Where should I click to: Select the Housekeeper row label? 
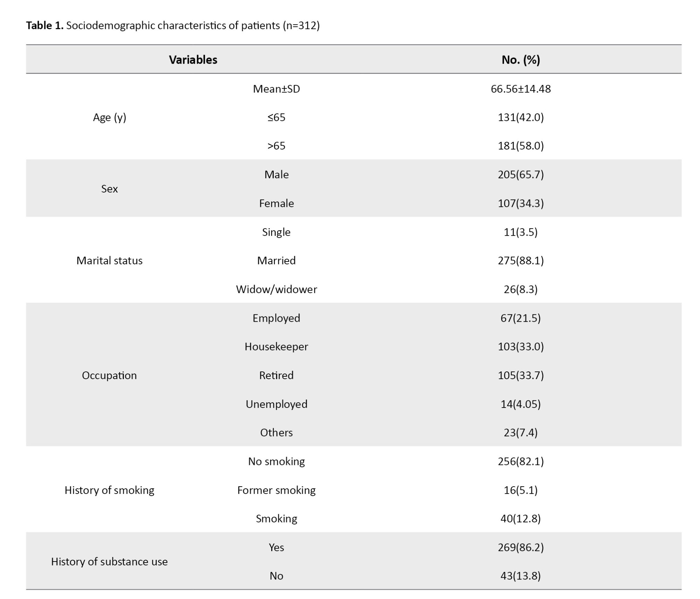tap(276, 347)
